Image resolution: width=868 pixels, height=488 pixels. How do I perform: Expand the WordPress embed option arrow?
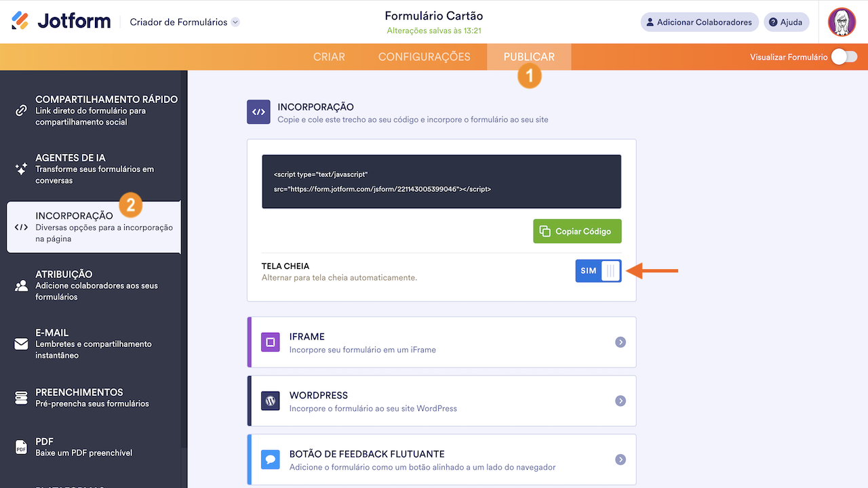[x=620, y=401]
